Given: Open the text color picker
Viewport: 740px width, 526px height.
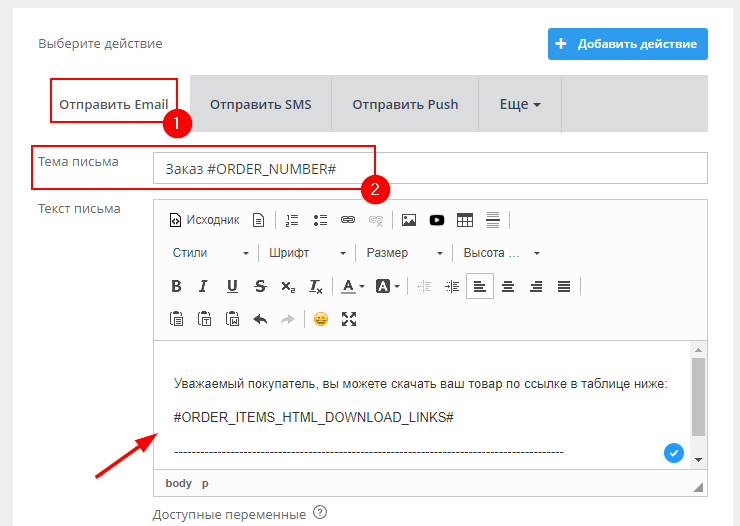Looking at the screenshot, I should [351, 286].
